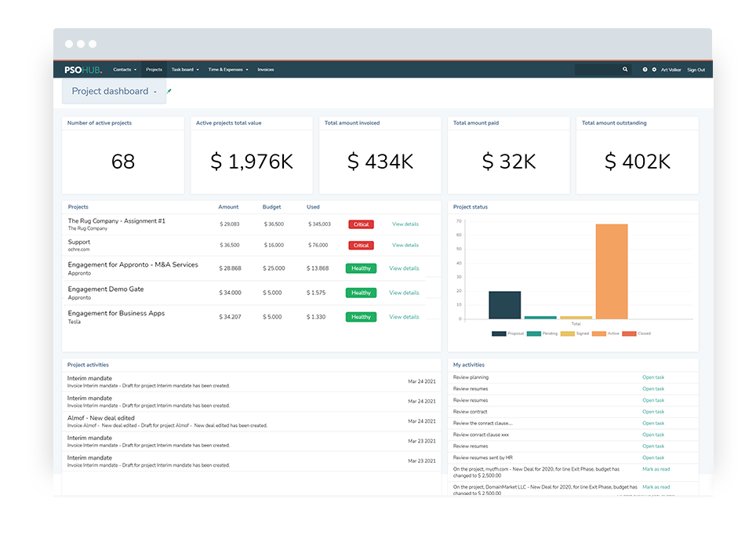Click the first browser window dot
Viewport: 756px width, 546px height.
(69, 44)
